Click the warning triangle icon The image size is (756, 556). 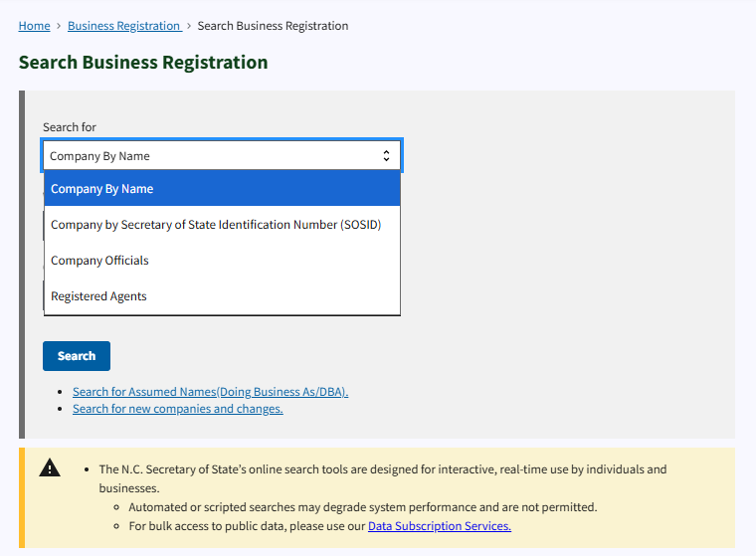(50, 468)
